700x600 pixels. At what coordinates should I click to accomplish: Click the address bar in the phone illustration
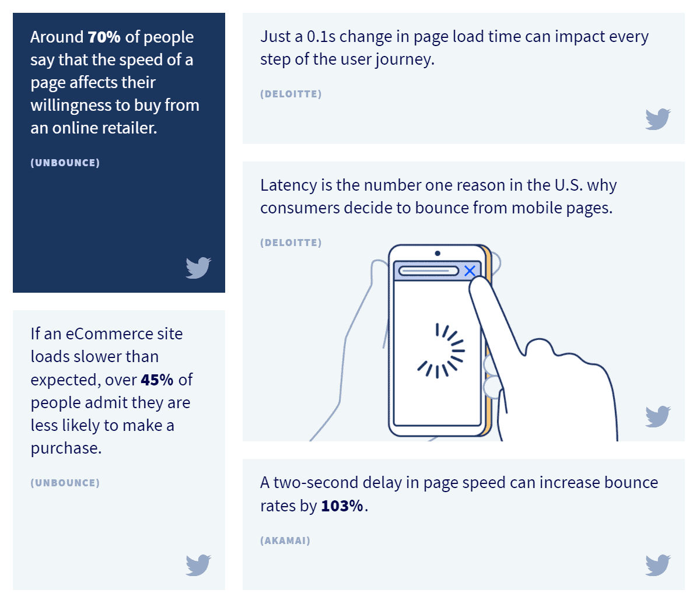[429, 271]
